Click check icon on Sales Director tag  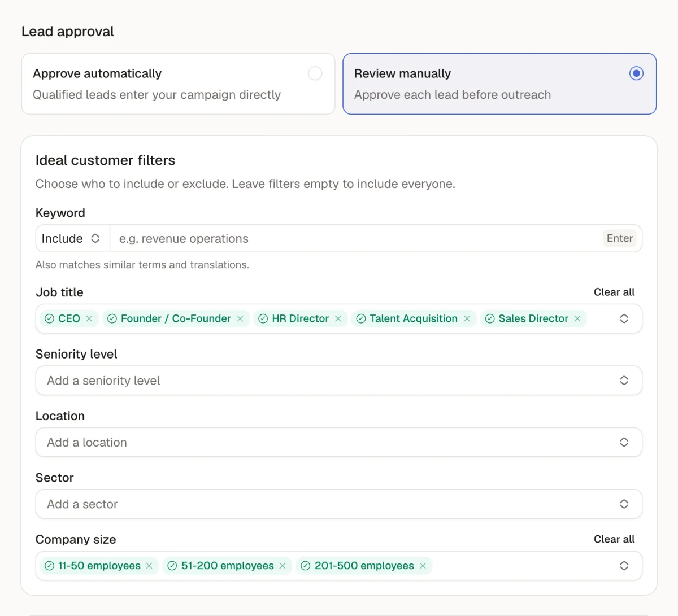[x=490, y=318]
